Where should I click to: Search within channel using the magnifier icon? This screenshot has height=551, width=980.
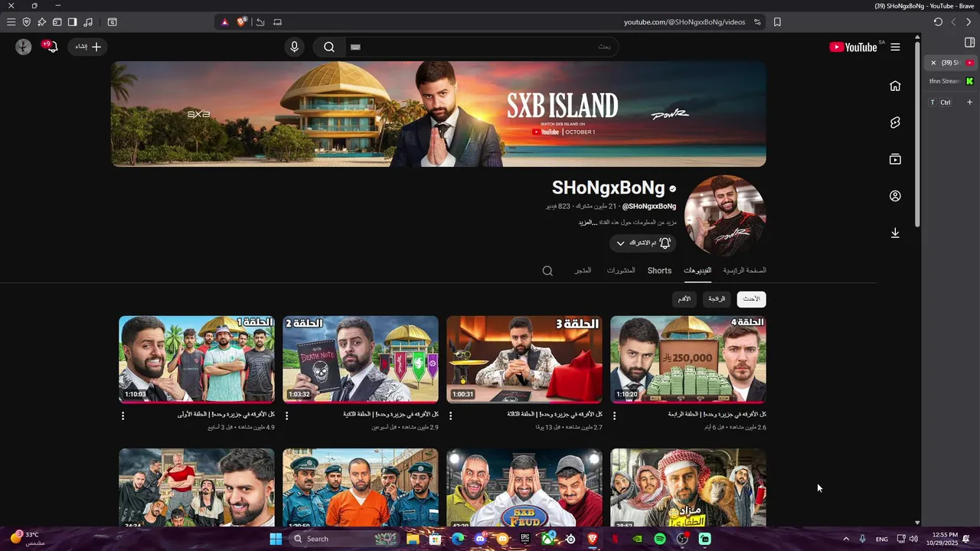(x=547, y=271)
